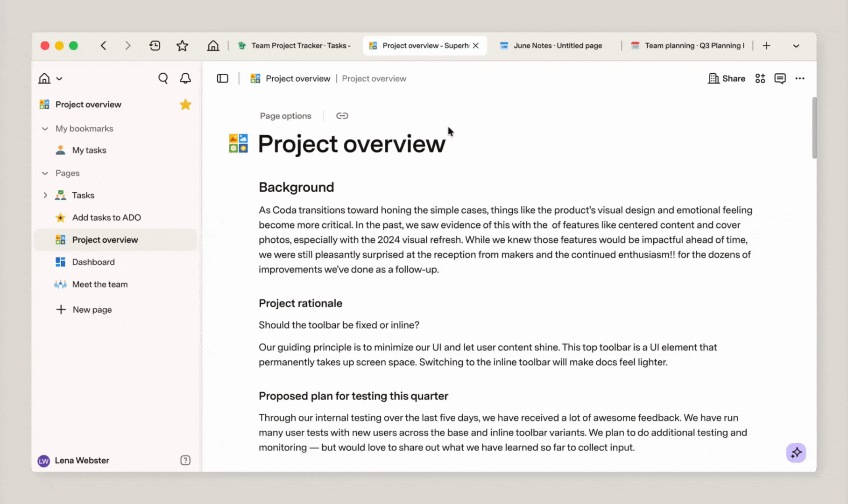848x504 pixels.
Task: Open the help question mark icon
Action: [x=185, y=461]
